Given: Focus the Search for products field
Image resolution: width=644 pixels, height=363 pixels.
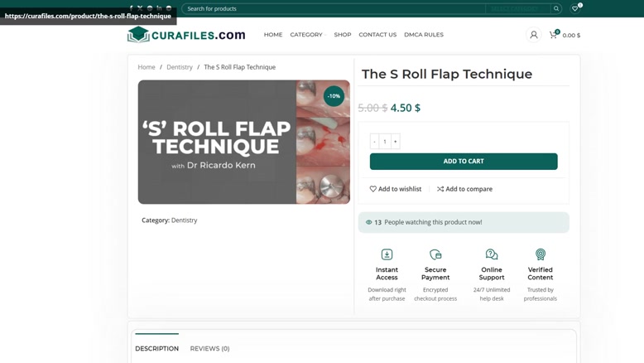Looking at the screenshot, I should [x=333, y=8].
